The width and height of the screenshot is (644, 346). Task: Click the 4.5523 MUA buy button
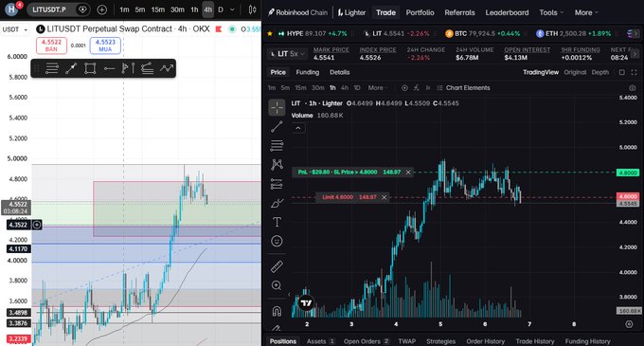(105, 46)
